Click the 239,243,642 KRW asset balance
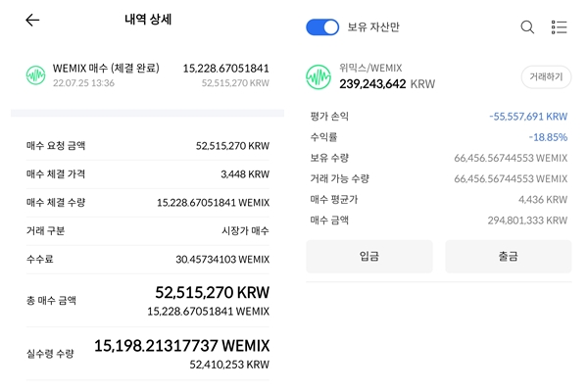The width and height of the screenshot is (588, 392). tap(387, 83)
